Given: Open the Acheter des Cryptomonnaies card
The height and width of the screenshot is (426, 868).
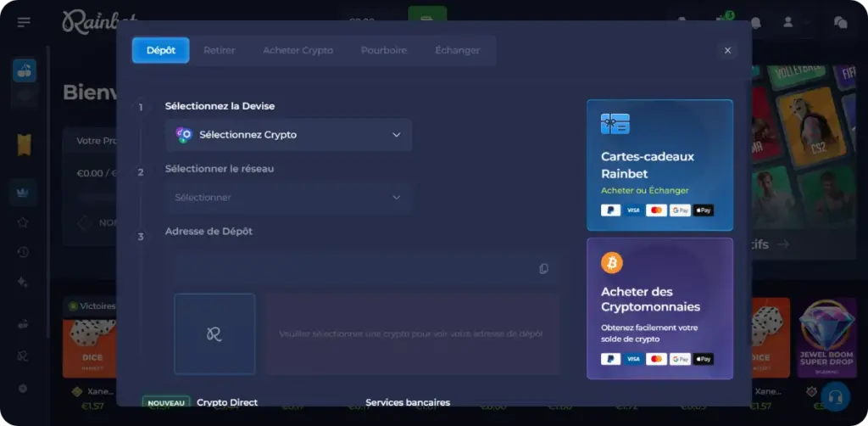Looking at the screenshot, I should point(659,309).
